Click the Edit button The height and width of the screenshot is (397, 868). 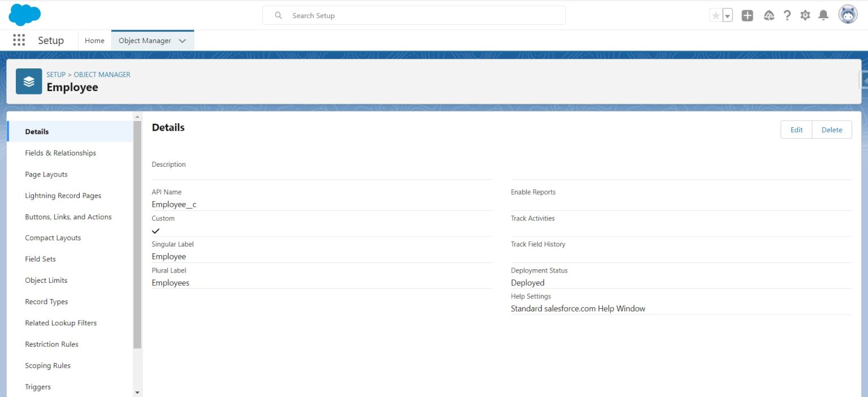click(x=796, y=130)
